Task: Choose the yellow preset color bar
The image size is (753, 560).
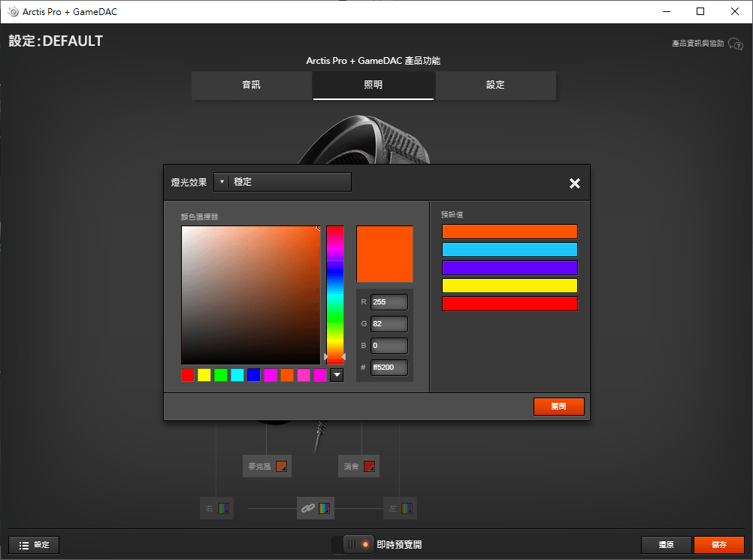Action: pos(510,286)
